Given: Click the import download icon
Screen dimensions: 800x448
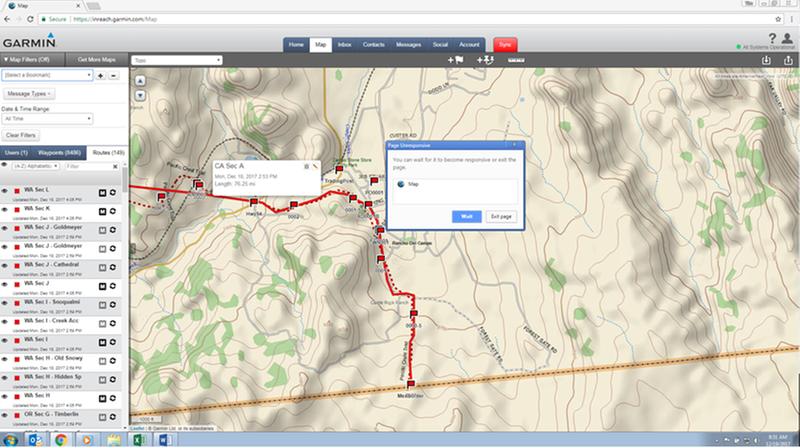Looking at the screenshot, I should (x=765, y=60).
